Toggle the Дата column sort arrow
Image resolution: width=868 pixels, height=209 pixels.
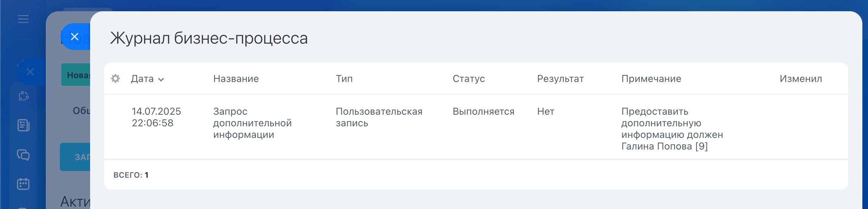point(161,80)
